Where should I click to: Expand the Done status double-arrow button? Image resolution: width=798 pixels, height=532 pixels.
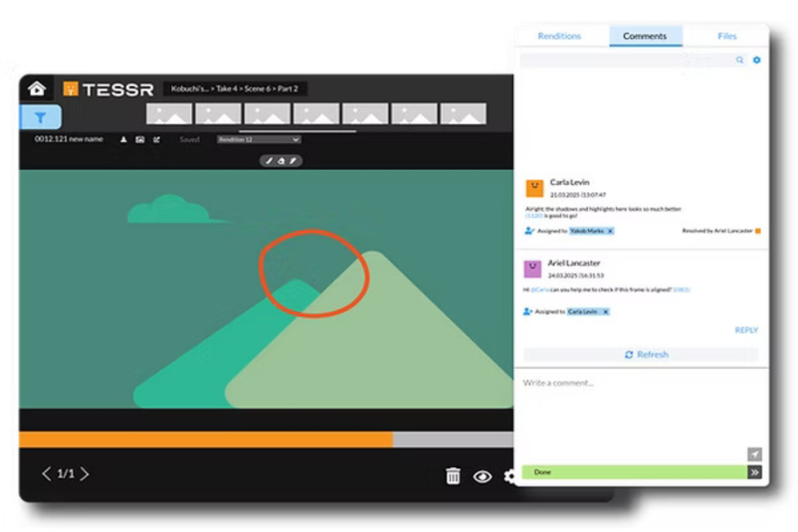coord(754,472)
